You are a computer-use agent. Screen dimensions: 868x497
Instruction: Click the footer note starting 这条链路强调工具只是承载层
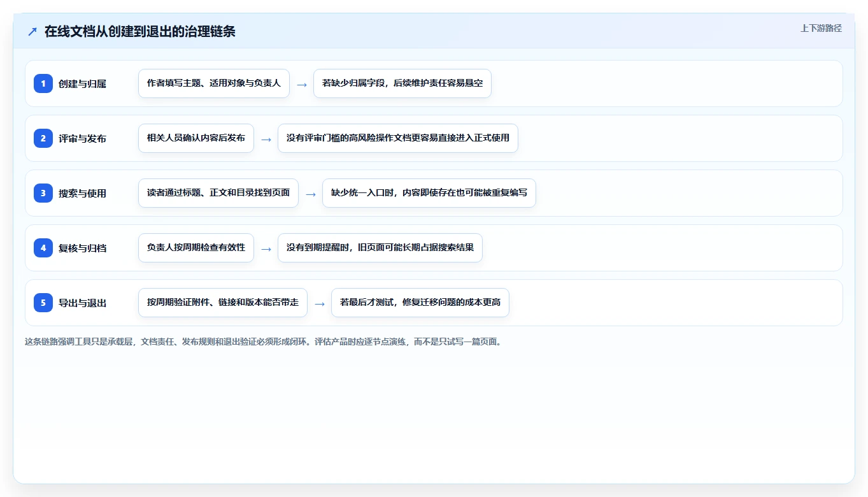tap(263, 342)
